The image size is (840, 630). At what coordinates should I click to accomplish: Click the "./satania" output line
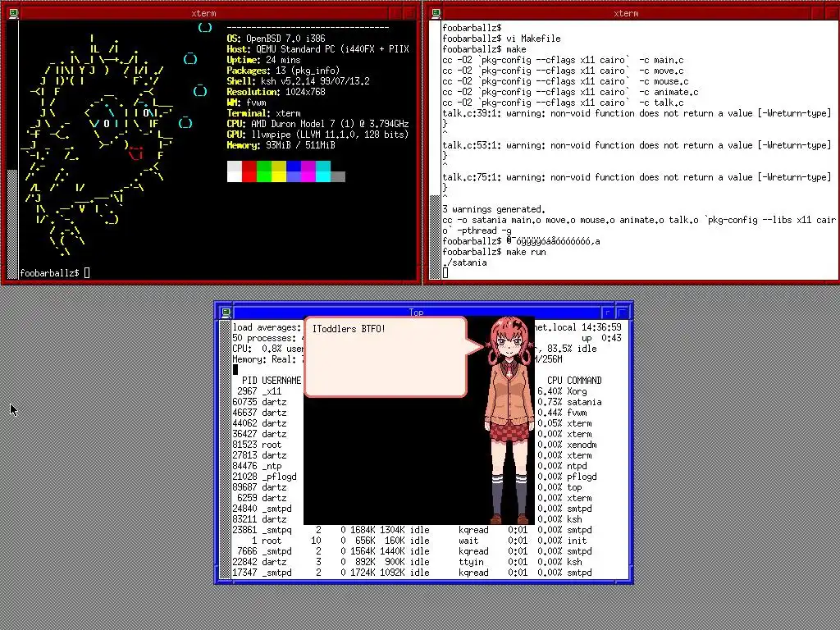pyautogui.click(x=464, y=262)
